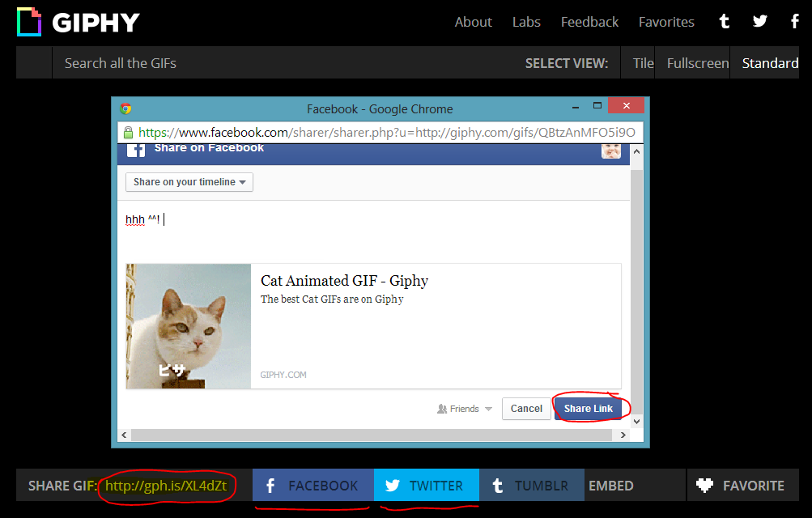812x518 pixels.
Task: Share the GIF with the FACEBOOK button
Action: (313, 485)
